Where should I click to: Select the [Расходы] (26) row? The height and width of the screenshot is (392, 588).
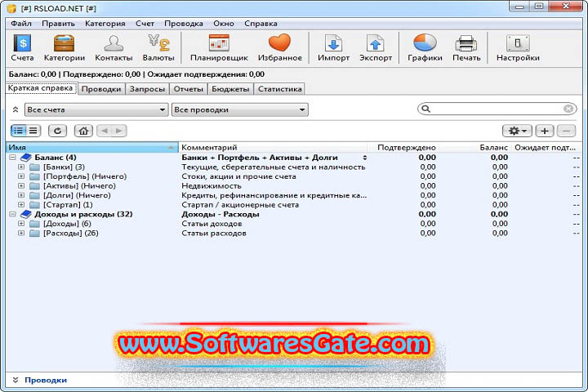tap(294, 233)
